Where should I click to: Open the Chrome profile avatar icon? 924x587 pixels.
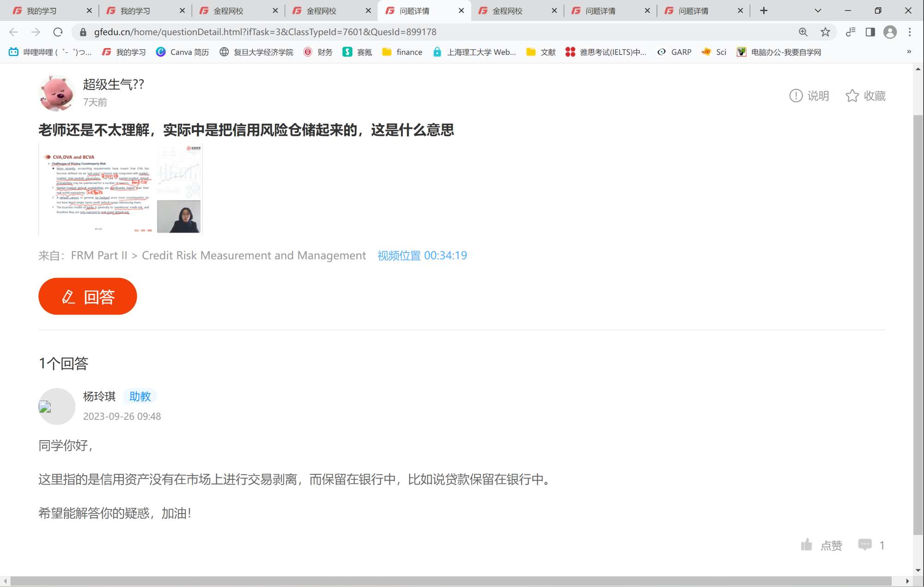pyautogui.click(x=890, y=32)
